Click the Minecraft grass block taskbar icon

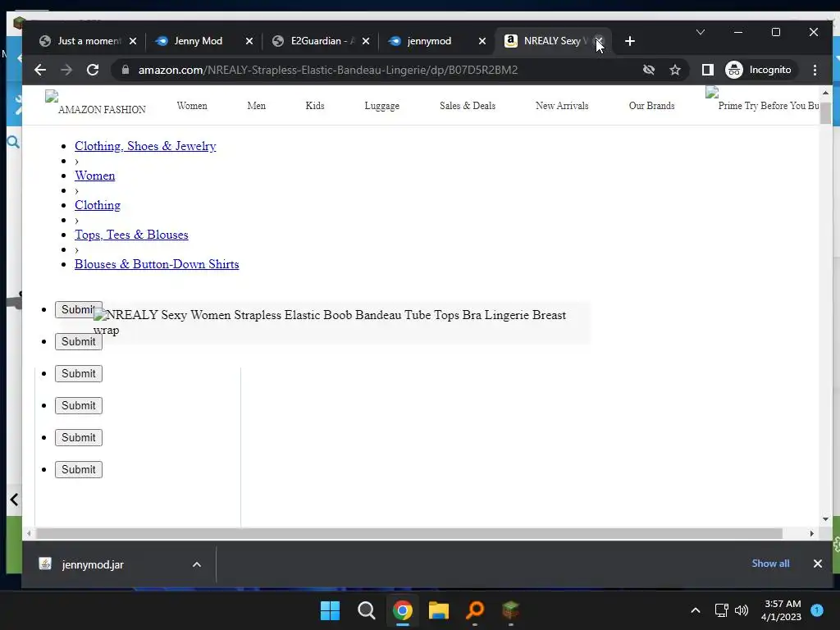[510, 610]
